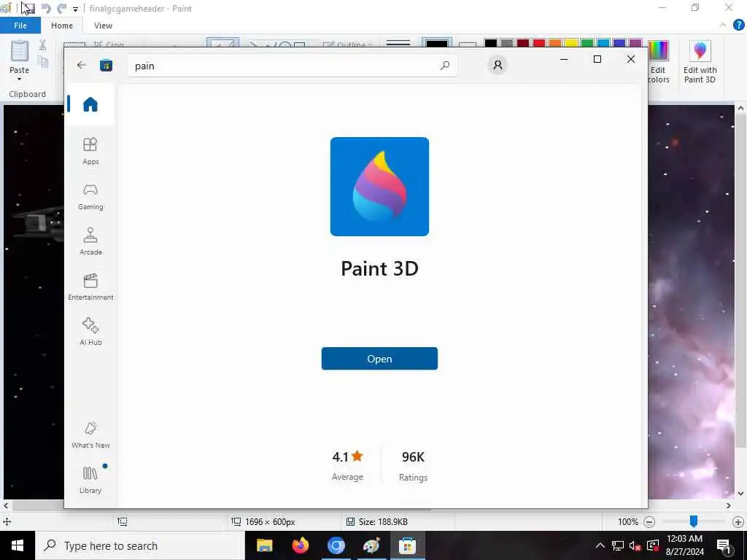The width and height of the screenshot is (747, 560).
Task: Select the dark red color swatch in Paint
Action: 523,43
